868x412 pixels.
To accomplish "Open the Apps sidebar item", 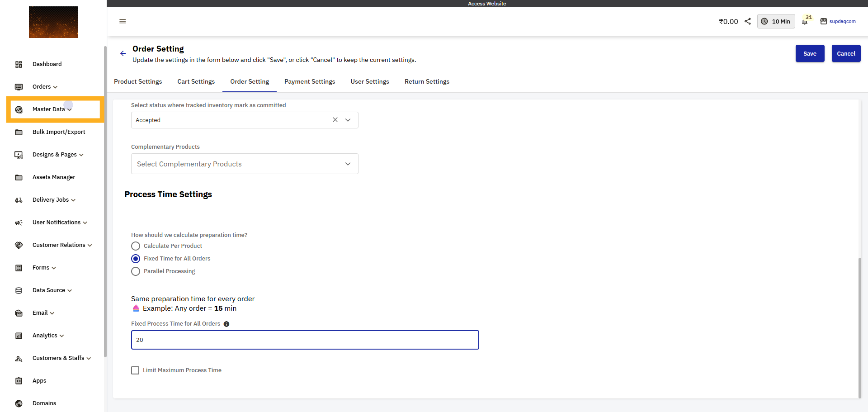I will (39, 381).
